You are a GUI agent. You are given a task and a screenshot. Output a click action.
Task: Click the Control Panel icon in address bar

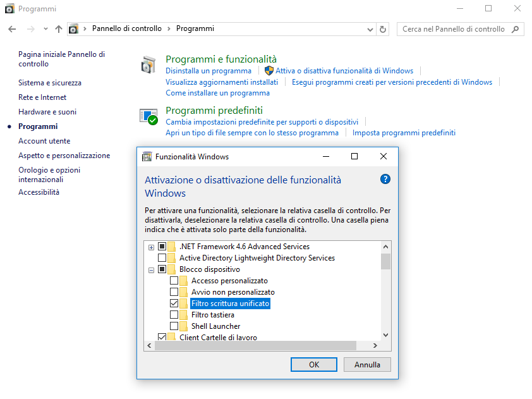[x=74, y=29]
